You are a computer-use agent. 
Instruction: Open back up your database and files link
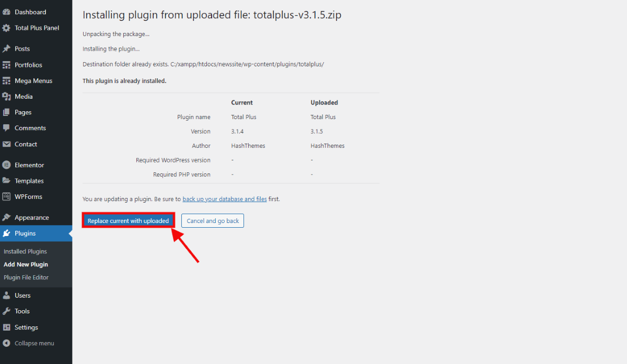[225, 199]
